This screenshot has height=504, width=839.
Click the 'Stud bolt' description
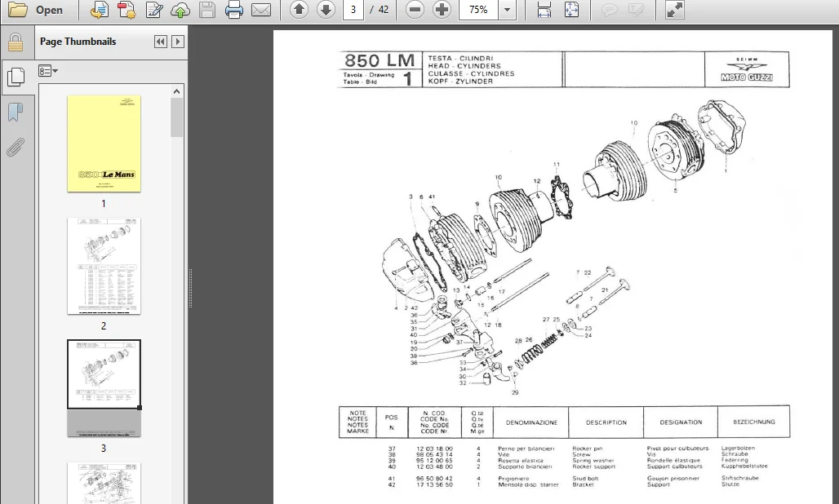(585, 479)
